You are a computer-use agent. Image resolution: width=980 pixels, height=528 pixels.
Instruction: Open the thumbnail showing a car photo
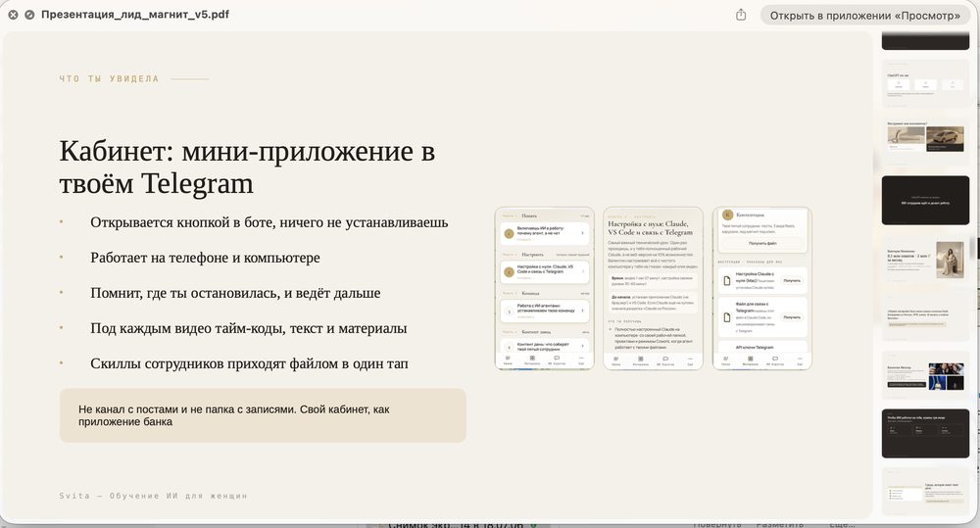926,141
